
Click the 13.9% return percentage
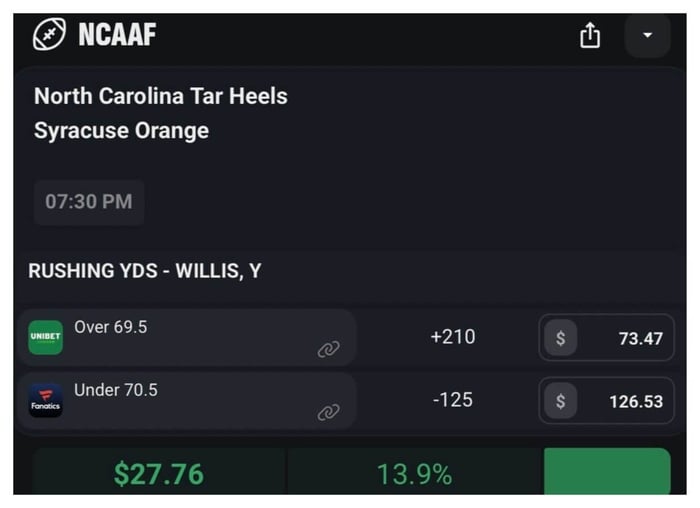(x=414, y=474)
